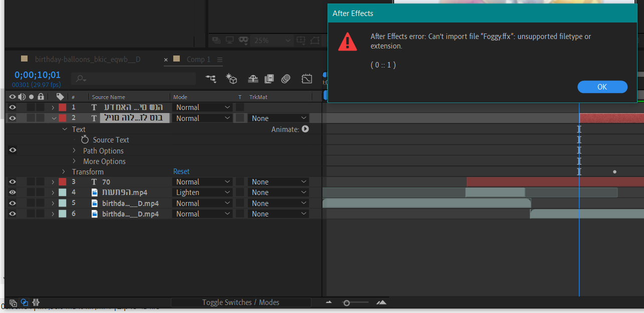Viewport: 644px width, 313px height.
Task: Expand Path Options chevron
Action: click(x=74, y=150)
